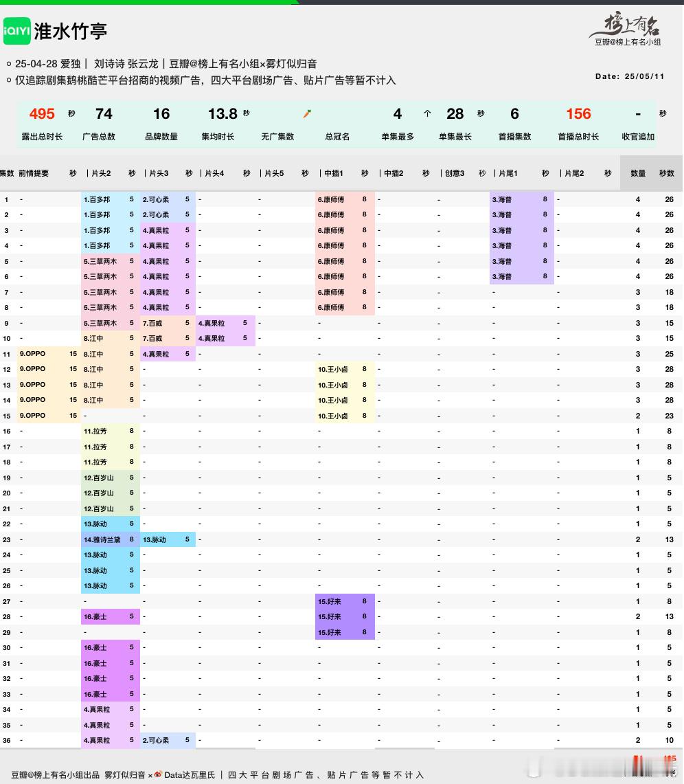This screenshot has width=684, height=784.
Task: Select 5.三草两木 cell in episode 5
Action: (111, 261)
